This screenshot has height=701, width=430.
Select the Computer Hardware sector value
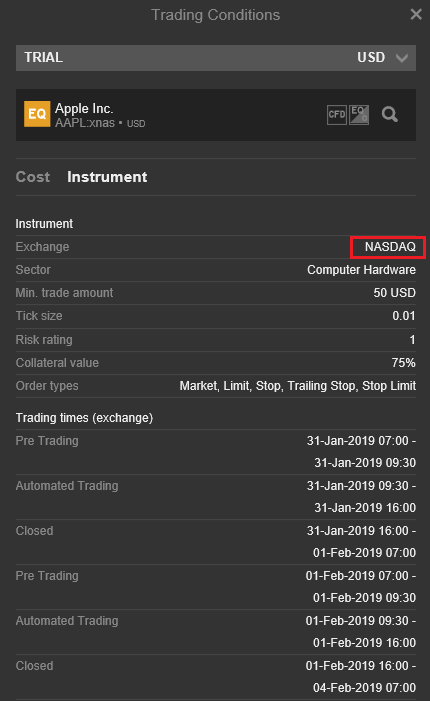pos(361,270)
